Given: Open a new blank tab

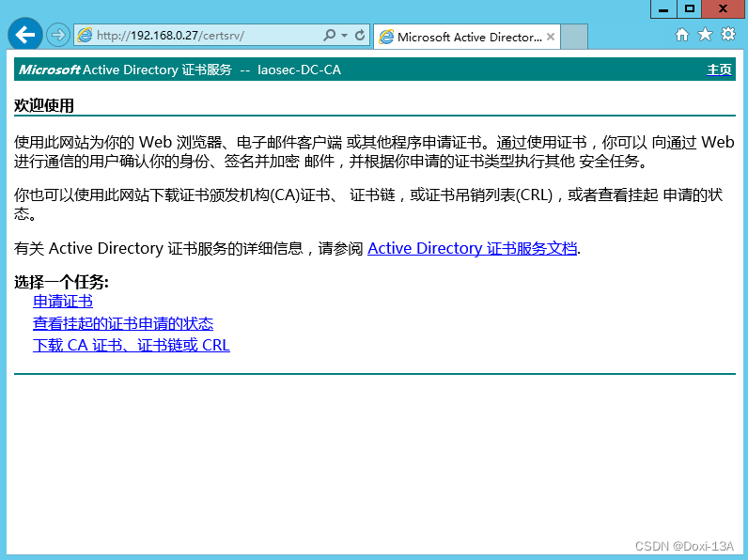Looking at the screenshot, I should tap(574, 37).
